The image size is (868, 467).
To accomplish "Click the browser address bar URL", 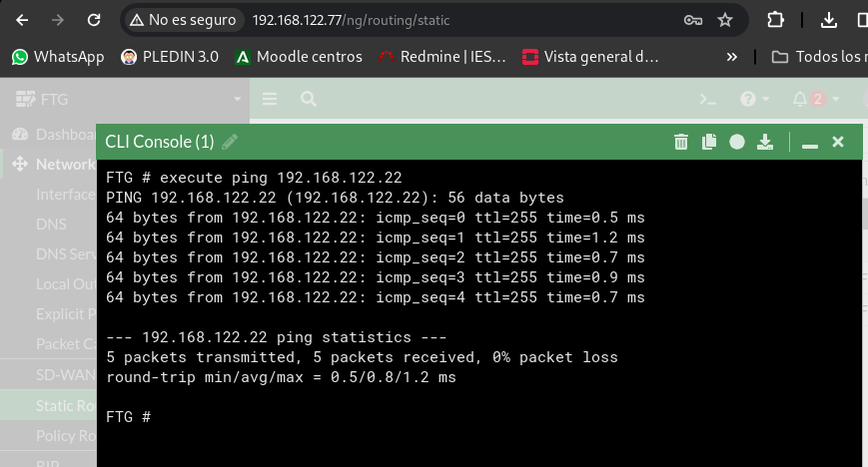I will 351,21.
